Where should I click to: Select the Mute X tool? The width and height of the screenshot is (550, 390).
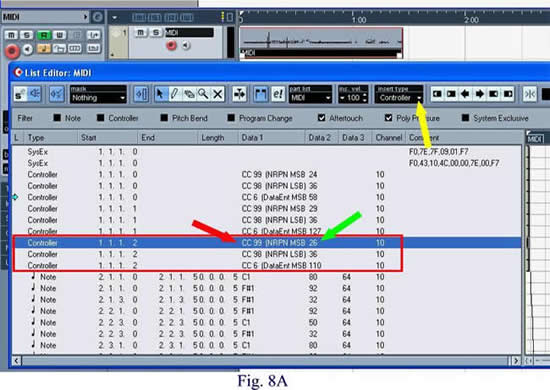pyautogui.click(x=218, y=94)
